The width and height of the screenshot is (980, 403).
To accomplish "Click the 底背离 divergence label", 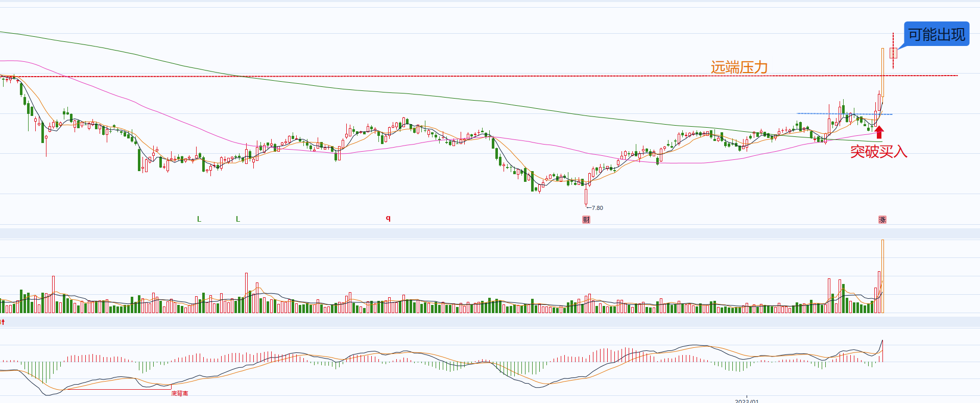I will (x=180, y=393).
